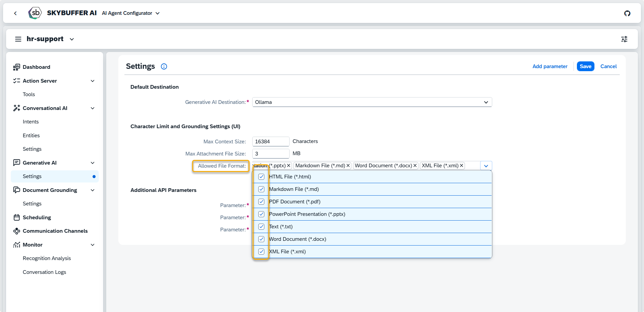The width and height of the screenshot is (644, 312).
Task: Click the Skybuffer sb logo
Action: click(35, 13)
